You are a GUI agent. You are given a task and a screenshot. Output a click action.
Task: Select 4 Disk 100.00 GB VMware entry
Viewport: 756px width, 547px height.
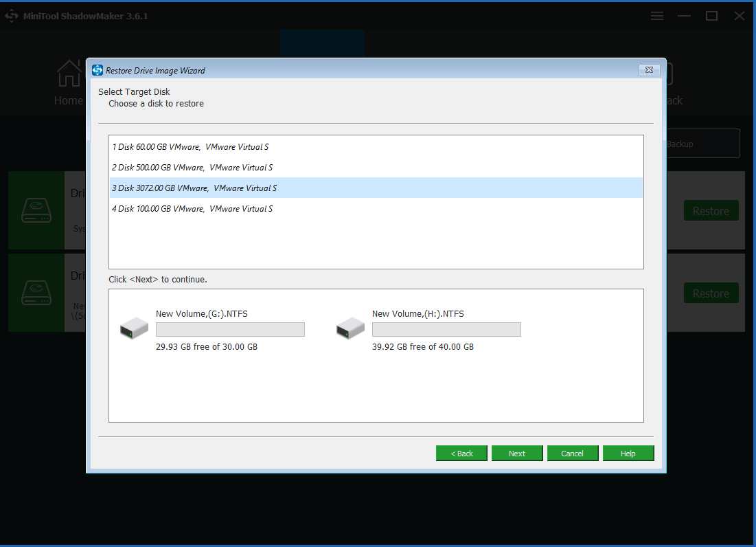[376, 208]
